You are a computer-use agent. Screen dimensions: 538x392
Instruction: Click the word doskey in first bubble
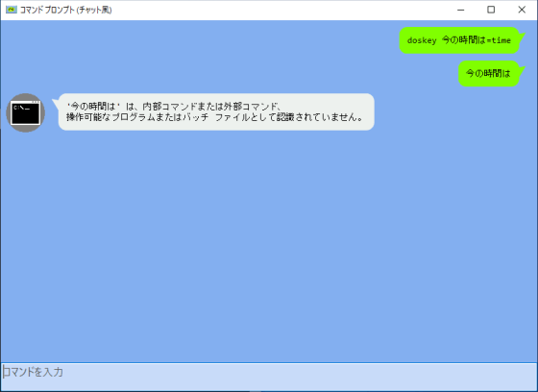pos(422,40)
